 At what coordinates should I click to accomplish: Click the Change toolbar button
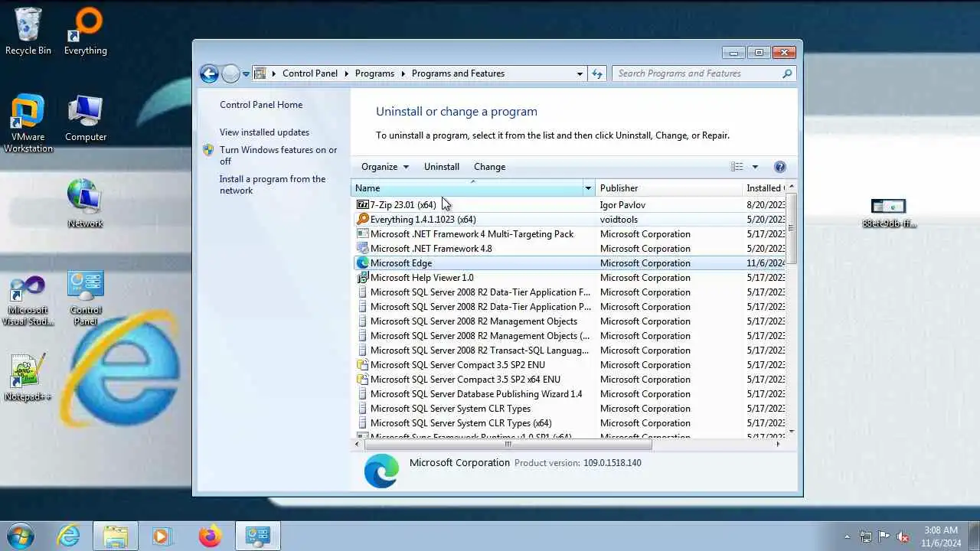(489, 167)
